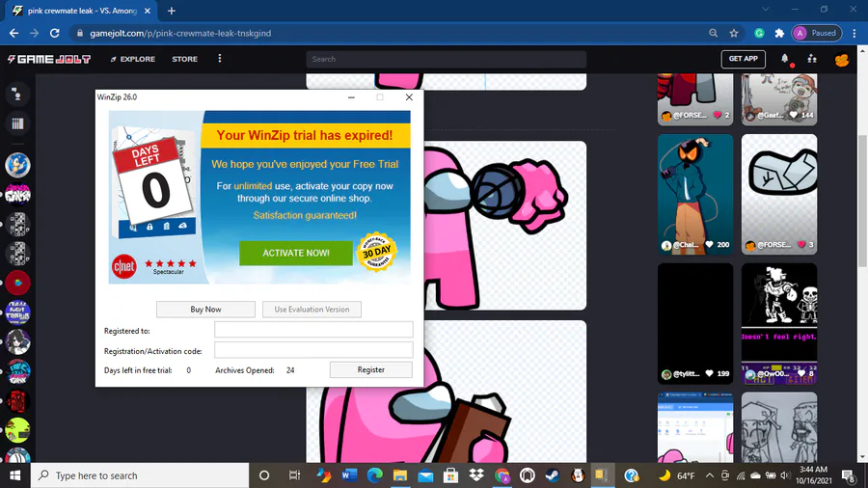The image size is (868, 488).
Task: Open Steam from the taskbar
Action: [553, 475]
